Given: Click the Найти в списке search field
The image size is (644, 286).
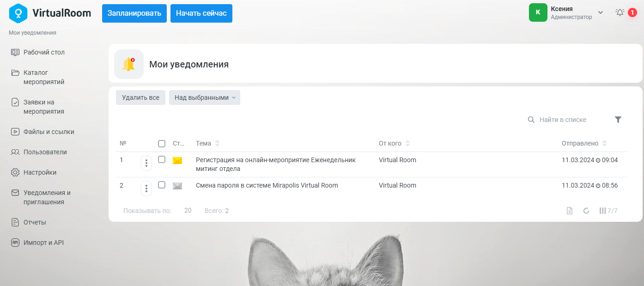Looking at the screenshot, I should (568, 120).
